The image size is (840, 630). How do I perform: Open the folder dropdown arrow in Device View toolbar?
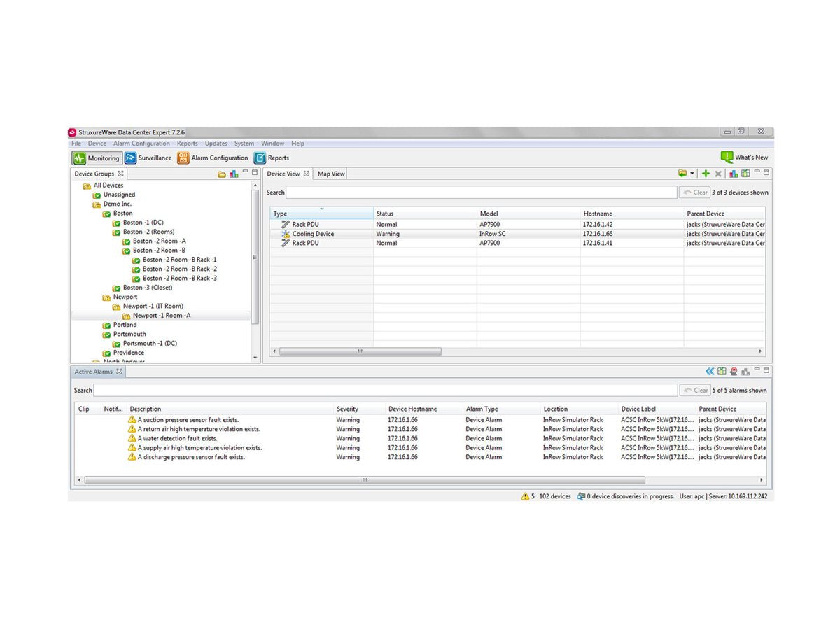pyautogui.click(x=692, y=174)
